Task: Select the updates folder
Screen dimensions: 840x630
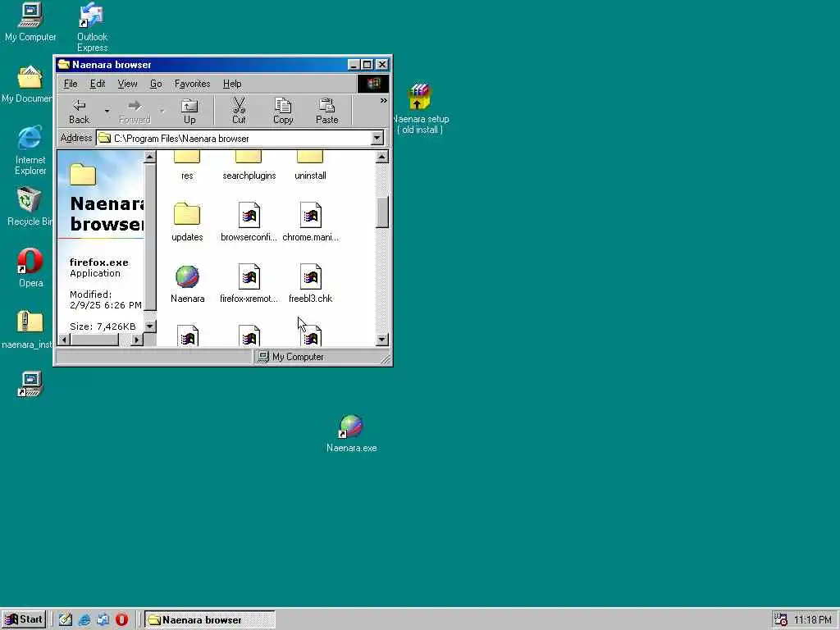Action: [187, 221]
